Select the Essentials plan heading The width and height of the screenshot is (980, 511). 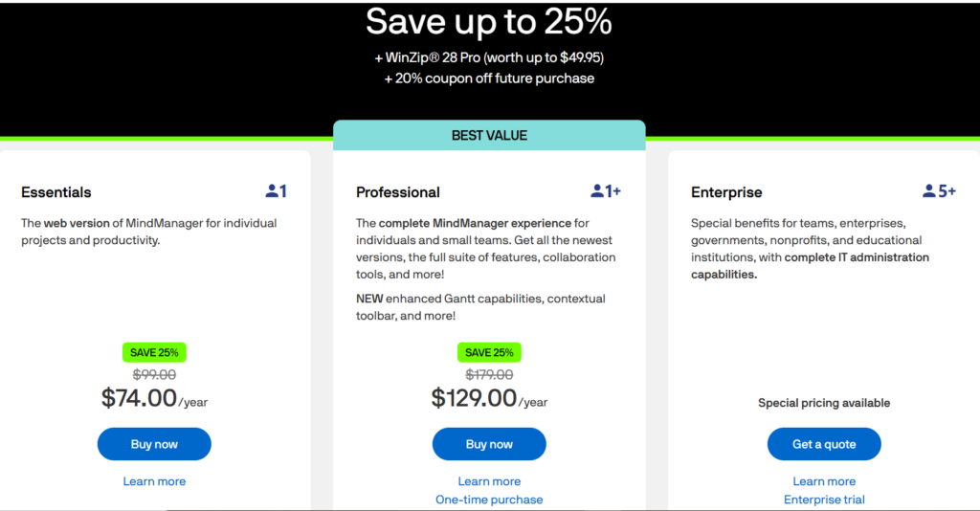[x=56, y=192]
